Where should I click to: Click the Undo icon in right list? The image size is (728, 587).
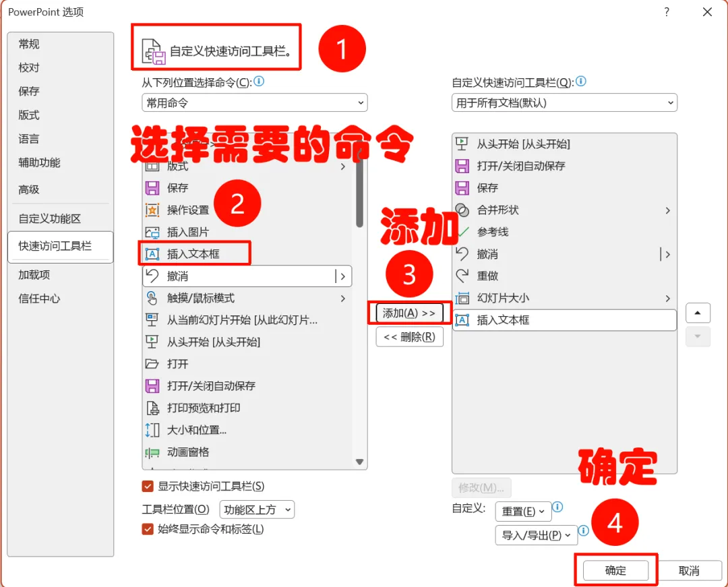[x=462, y=254]
